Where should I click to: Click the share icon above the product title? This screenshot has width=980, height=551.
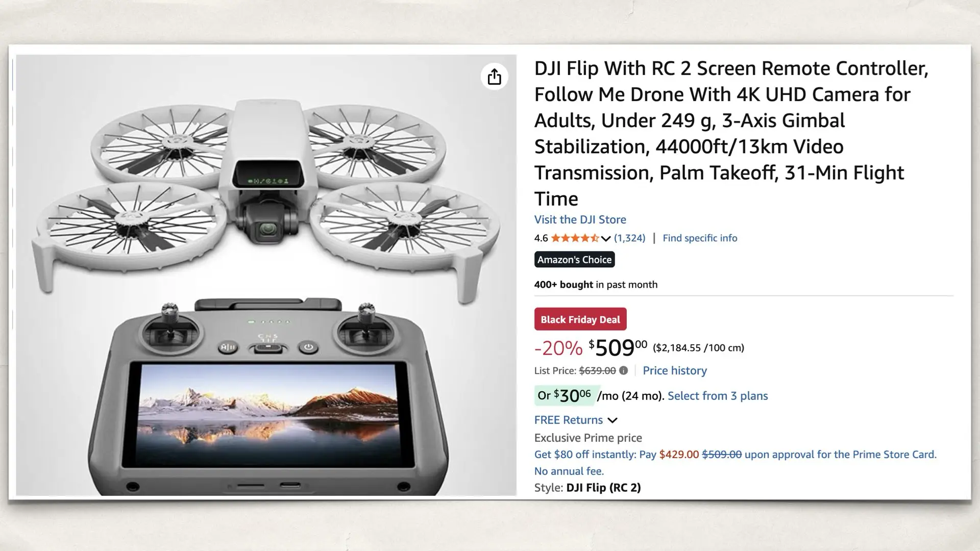494,77
